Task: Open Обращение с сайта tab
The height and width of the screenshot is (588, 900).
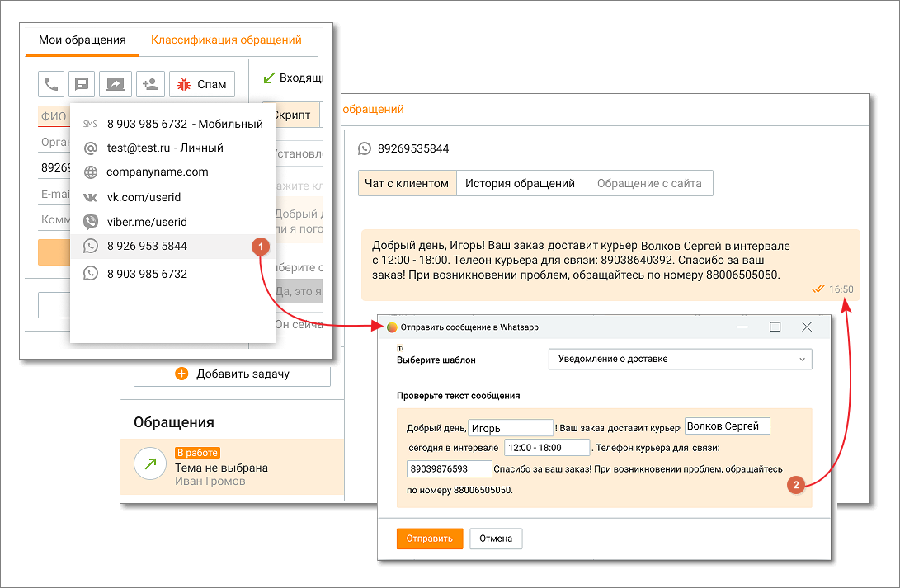Action: coord(649,184)
